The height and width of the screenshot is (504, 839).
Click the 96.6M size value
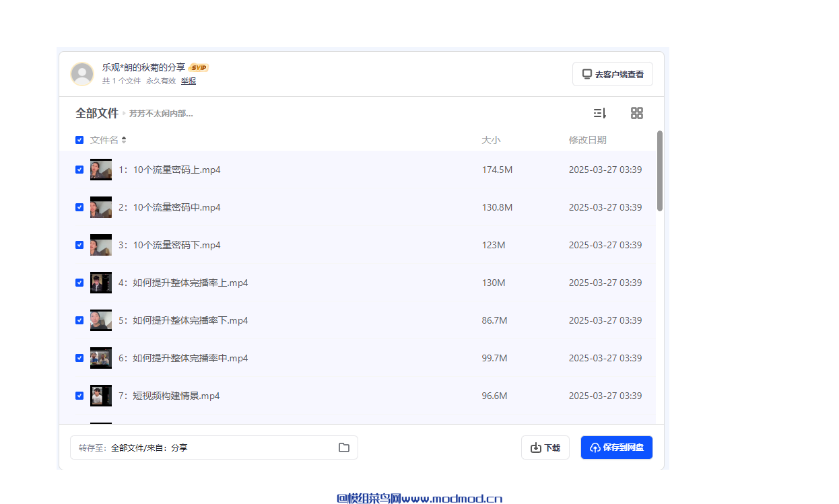pos(494,396)
